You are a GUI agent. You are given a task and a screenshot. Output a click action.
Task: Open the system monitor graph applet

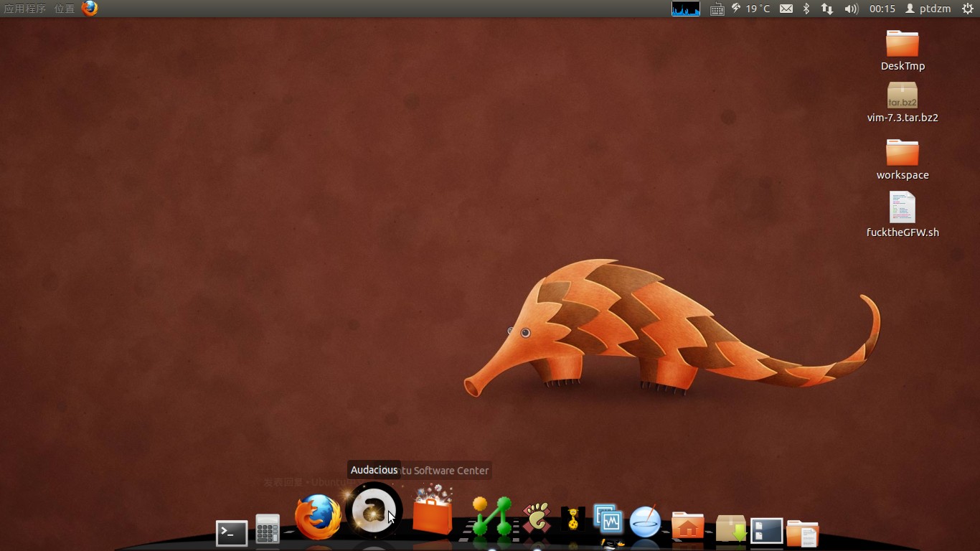click(x=686, y=9)
